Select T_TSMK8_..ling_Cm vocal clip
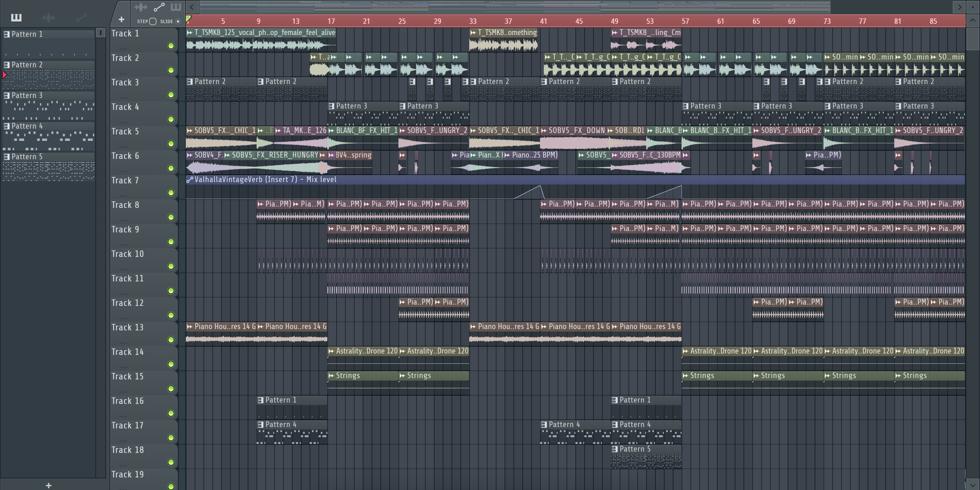 646,39
